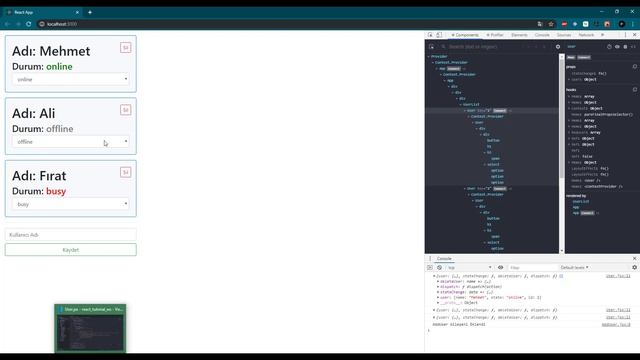Activate React component select-element picker
640x360 pixels.
coord(431,47)
